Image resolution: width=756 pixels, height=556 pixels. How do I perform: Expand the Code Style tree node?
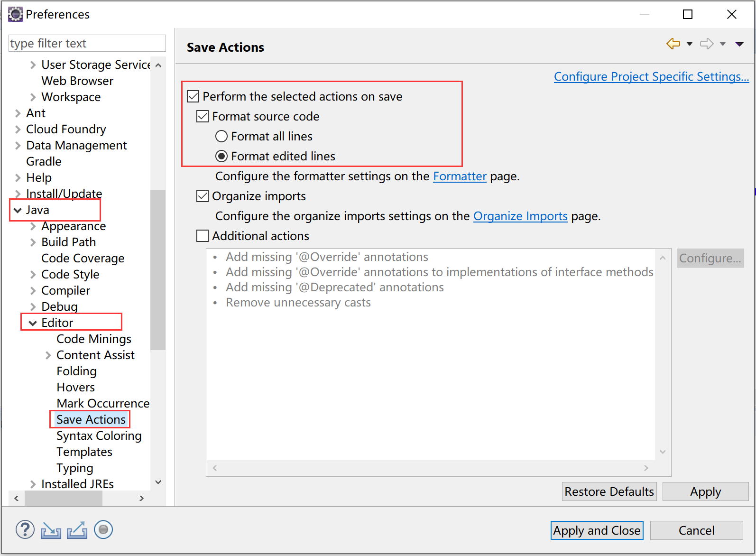coord(33,275)
